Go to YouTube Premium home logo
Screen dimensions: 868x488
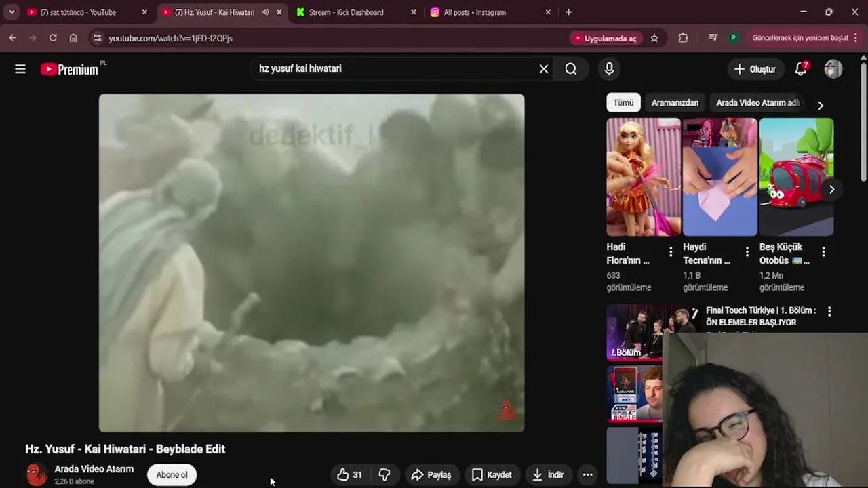(69, 69)
